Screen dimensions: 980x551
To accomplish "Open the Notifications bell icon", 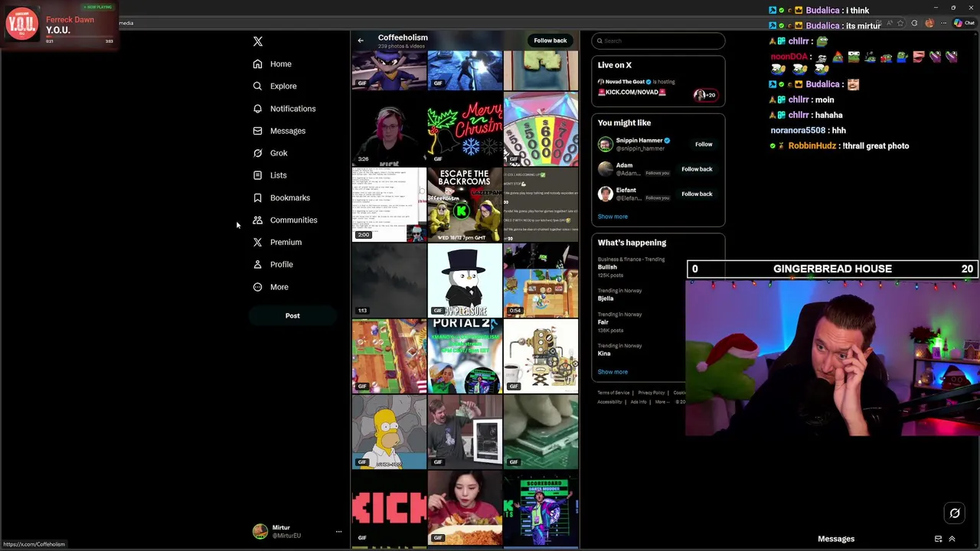I will tap(257, 109).
